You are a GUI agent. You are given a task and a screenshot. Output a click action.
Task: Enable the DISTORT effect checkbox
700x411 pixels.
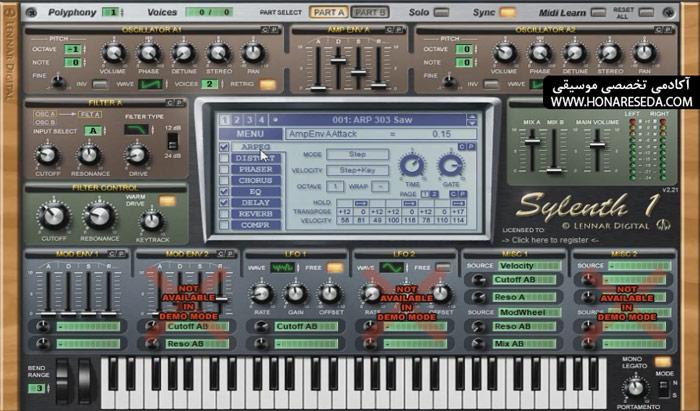224,158
